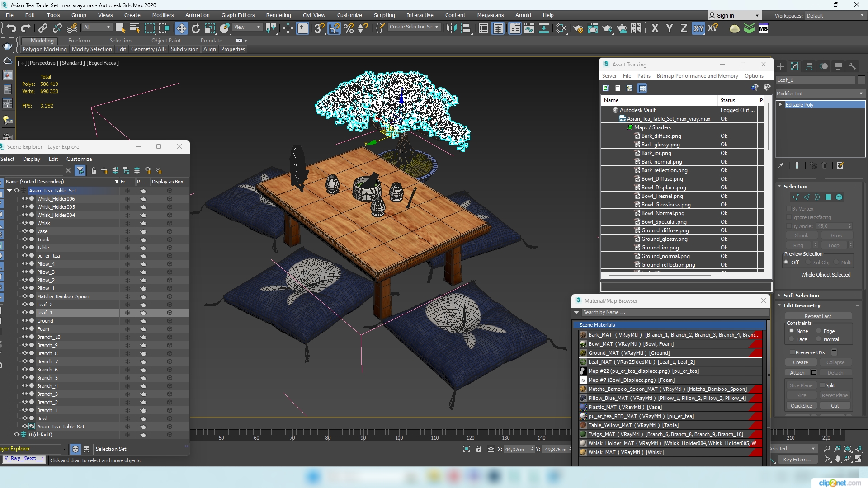This screenshot has height=488, width=868.
Task: Toggle Window/Crossing selection icon
Action: tap(164, 28)
